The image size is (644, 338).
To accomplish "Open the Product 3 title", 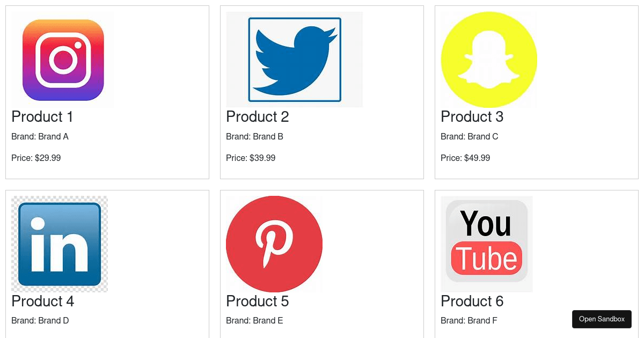I will pos(472,116).
